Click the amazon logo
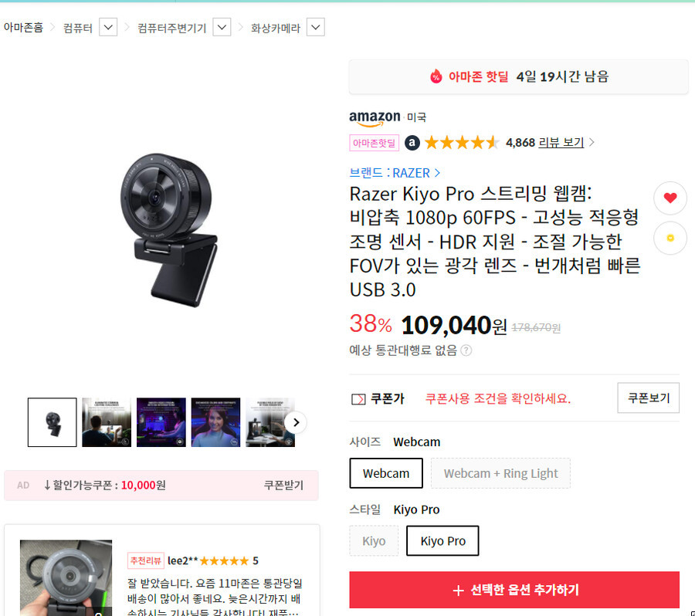 375,118
